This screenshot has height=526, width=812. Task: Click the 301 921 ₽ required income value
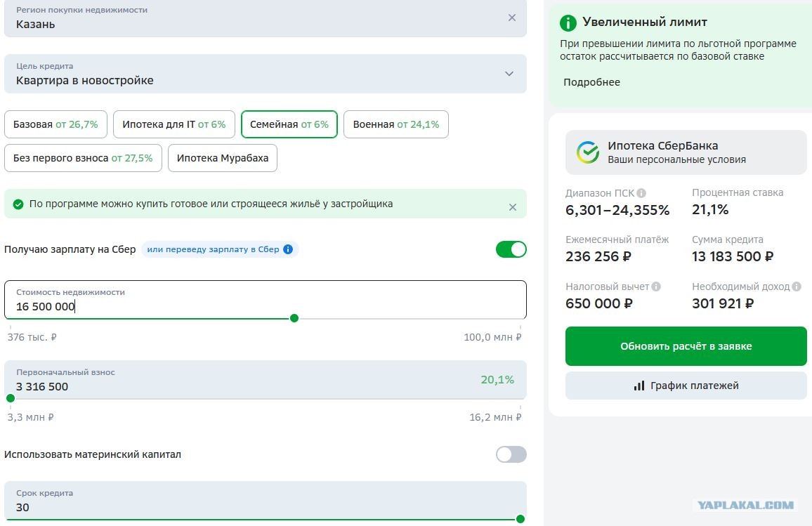tap(723, 303)
